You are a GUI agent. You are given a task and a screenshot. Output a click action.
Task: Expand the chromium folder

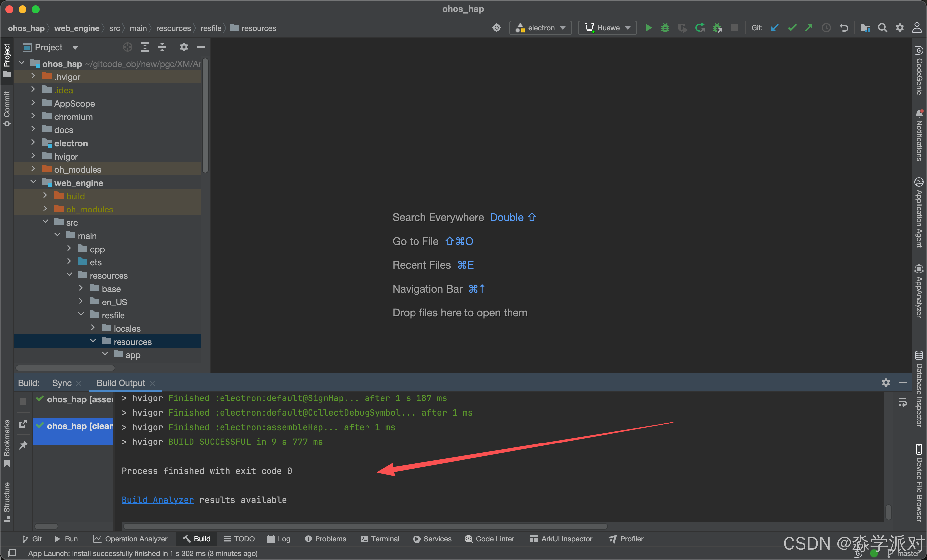click(x=33, y=116)
